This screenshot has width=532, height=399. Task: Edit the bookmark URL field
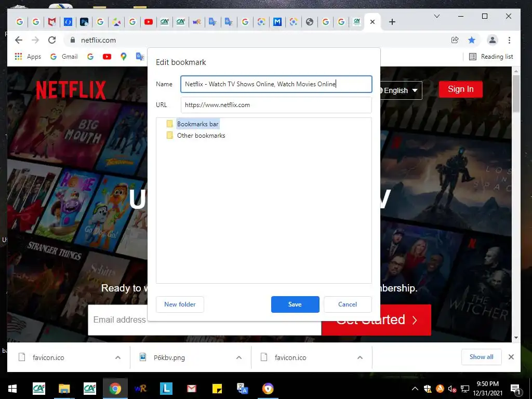point(276,105)
